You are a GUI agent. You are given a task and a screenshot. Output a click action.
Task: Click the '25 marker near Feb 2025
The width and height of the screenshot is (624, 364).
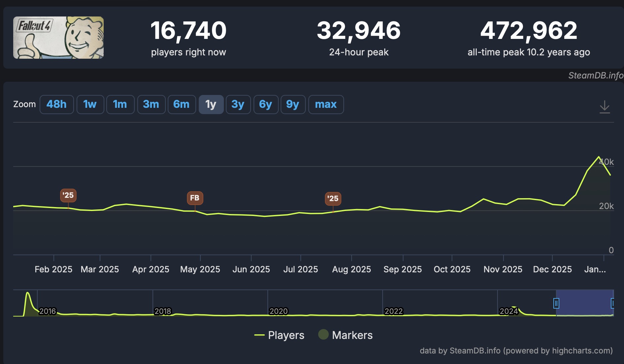point(68,195)
